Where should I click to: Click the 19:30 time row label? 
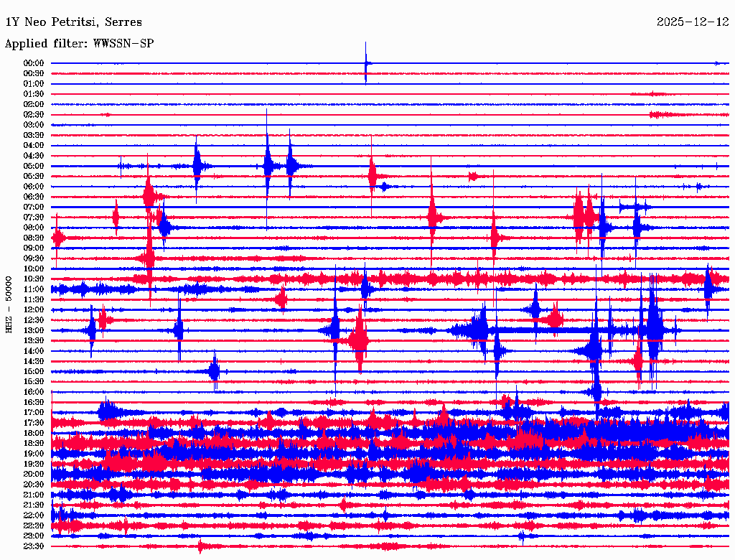pos(34,464)
